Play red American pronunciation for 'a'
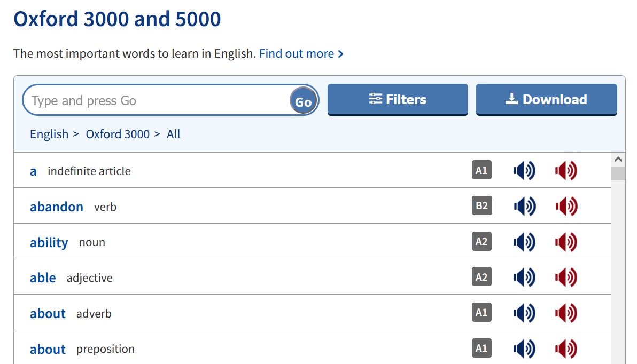This screenshot has width=637, height=364. point(566,171)
